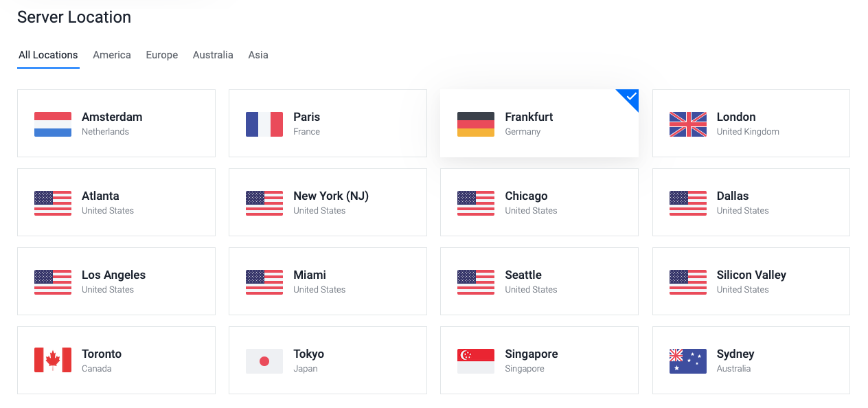
Task: Click the Netherlands flag icon for Amsterdam
Action: tap(53, 124)
